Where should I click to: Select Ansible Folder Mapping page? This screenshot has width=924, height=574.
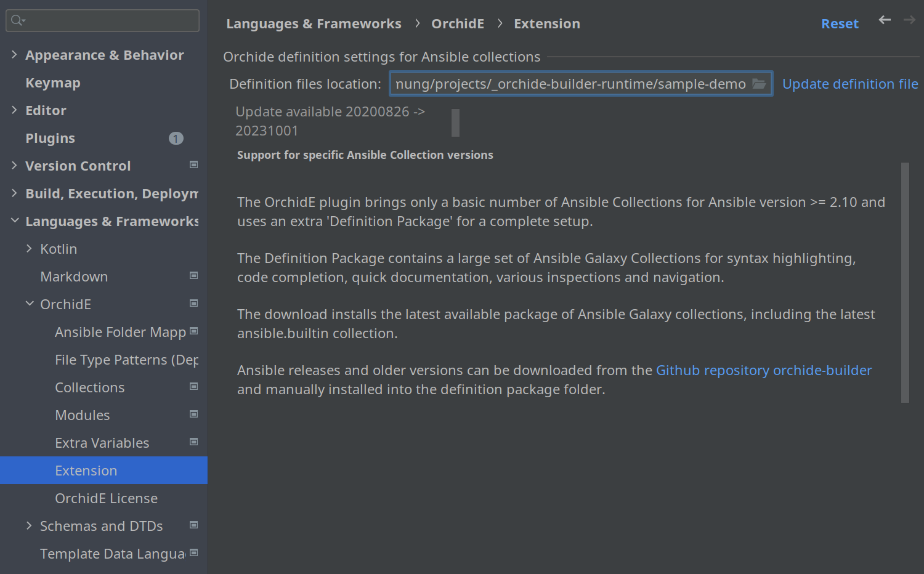tap(120, 333)
